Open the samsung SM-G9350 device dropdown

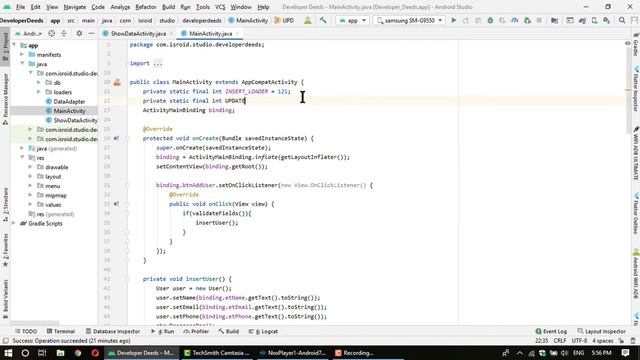(x=409, y=20)
